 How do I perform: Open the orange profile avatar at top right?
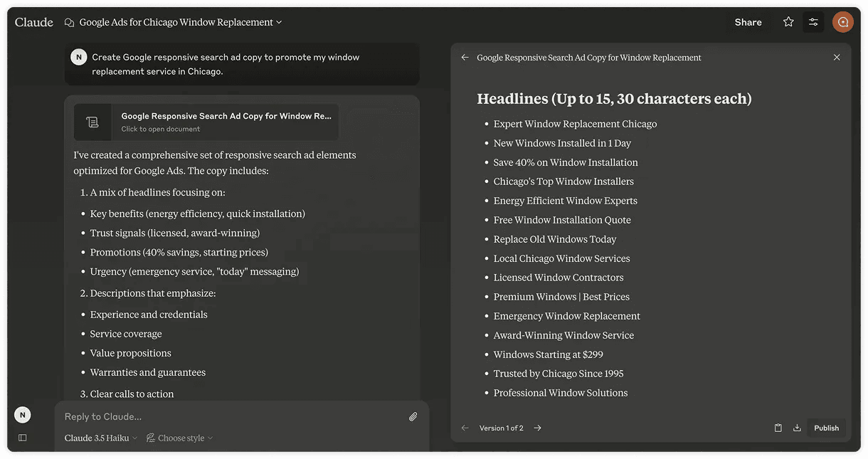843,22
